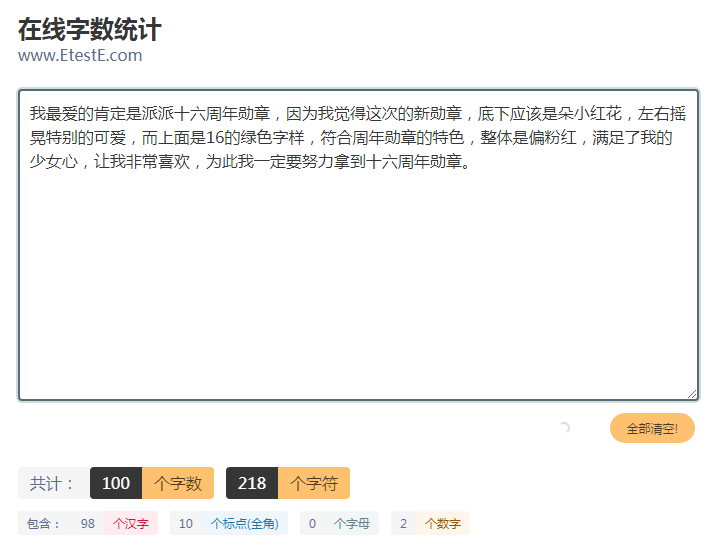Screen dimensions: 715x545
Task: Click the 个数字 orange badge
Action: [x=443, y=523]
